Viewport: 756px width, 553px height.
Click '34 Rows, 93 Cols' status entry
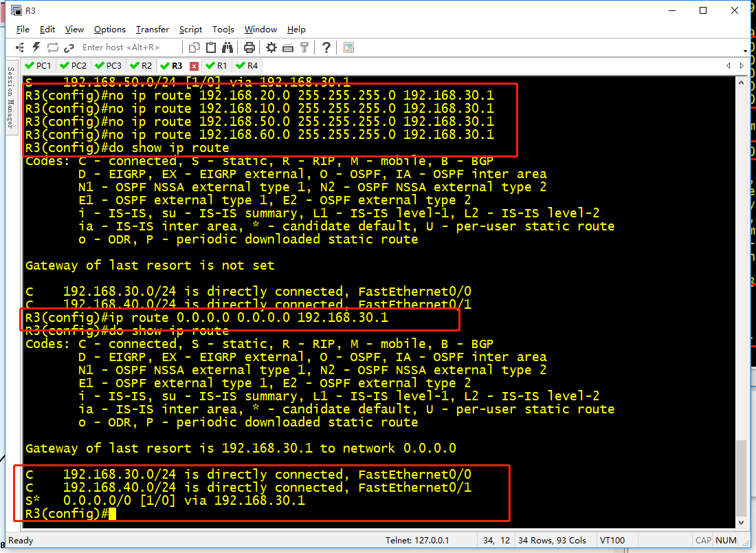pos(552,541)
